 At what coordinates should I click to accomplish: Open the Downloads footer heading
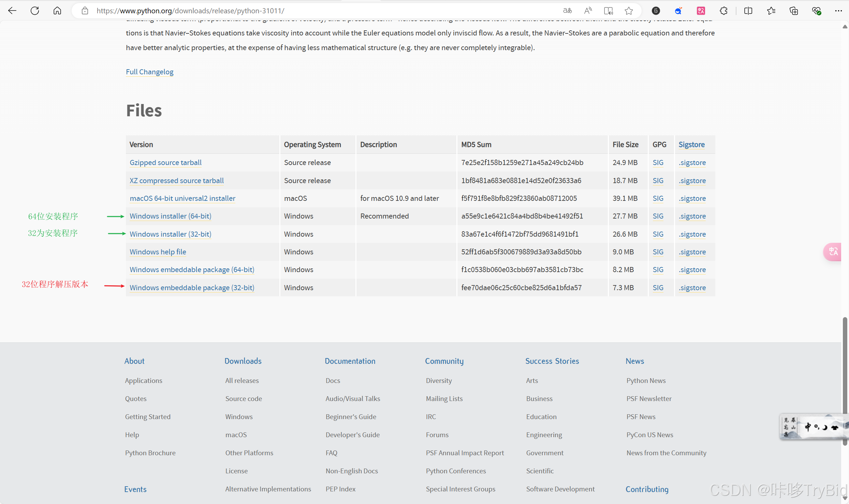pyautogui.click(x=243, y=361)
